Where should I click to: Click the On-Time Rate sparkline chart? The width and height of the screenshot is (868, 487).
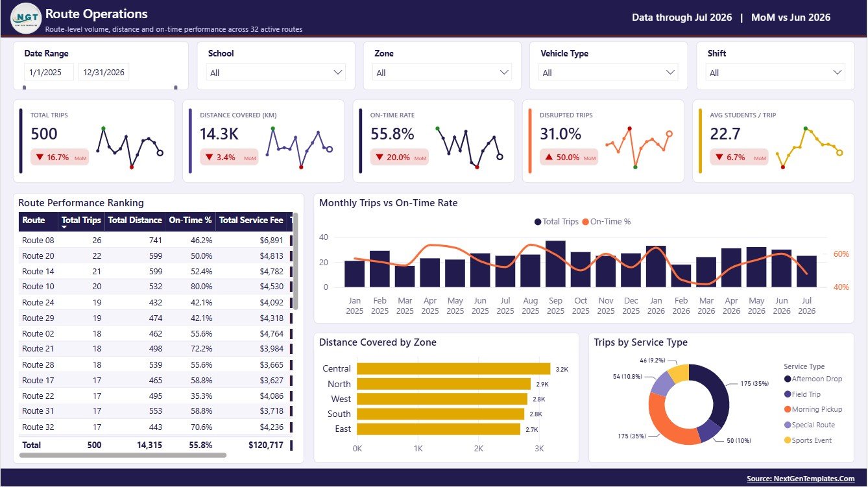pyautogui.click(x=468, y=148)
